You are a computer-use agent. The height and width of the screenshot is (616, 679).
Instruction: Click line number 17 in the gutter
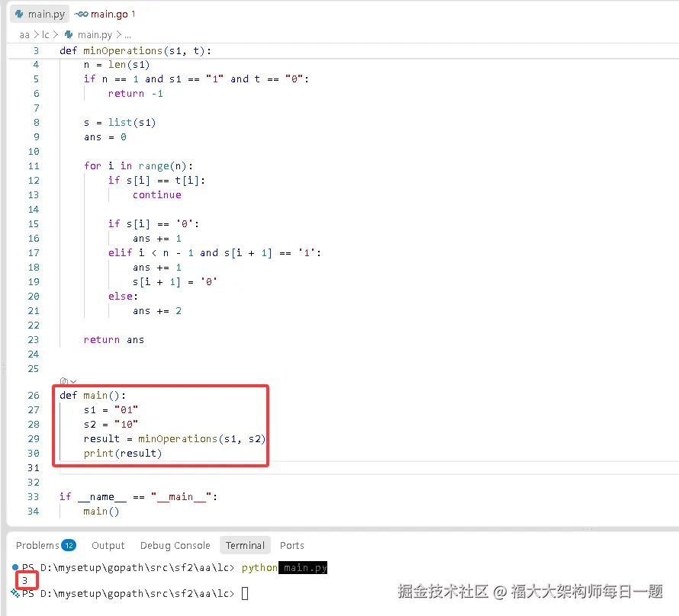point(34,253)
